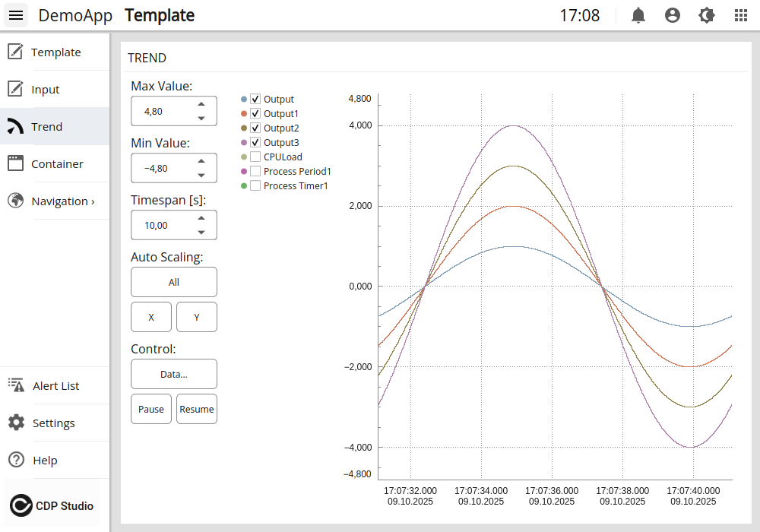The width and height of the screenshot is (760, 532).
Task: Enable the Process Timer1 checkbox
Action: [x=255, y=186]
